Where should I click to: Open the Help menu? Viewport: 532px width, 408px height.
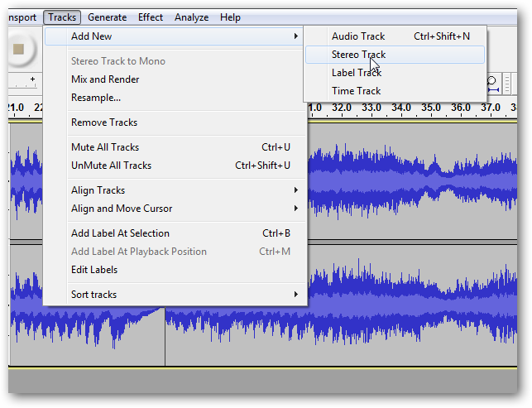pyautogui.click(x=230, y=17)
